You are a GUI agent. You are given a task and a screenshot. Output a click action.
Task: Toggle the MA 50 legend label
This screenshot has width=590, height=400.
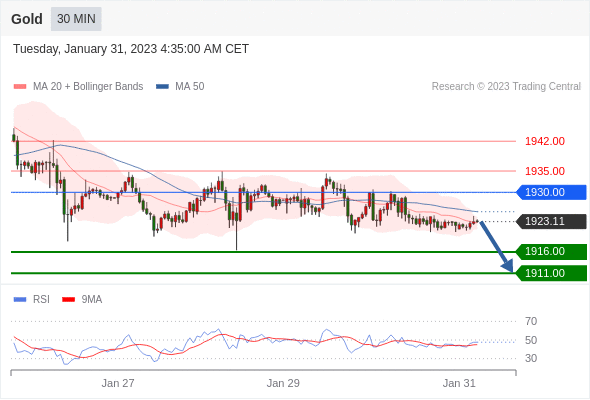point(190,87)
